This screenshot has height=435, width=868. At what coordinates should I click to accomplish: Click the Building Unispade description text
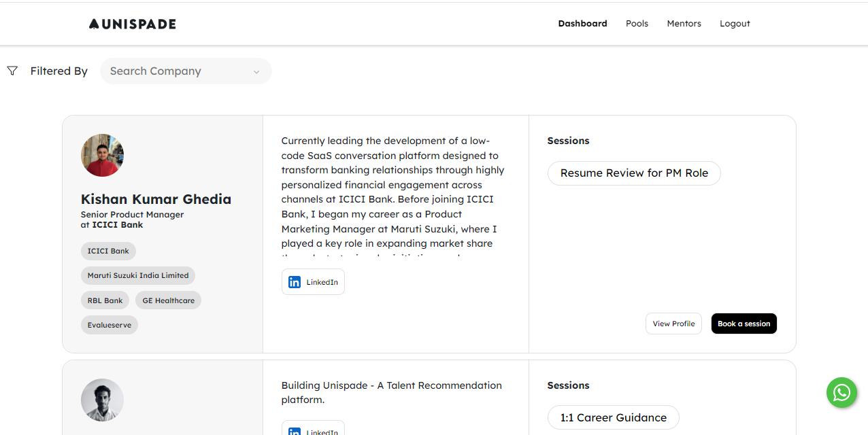pyautogui.click(x=391, y=392)
